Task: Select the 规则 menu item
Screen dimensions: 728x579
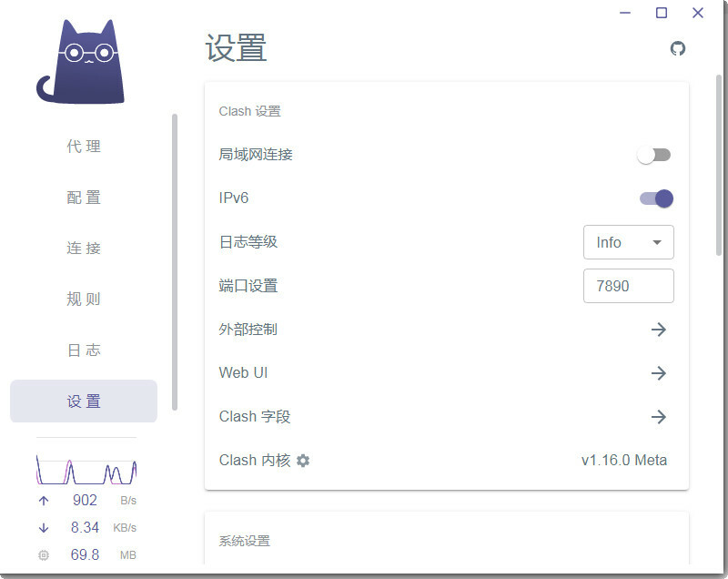Action: pyautogui.click(x=84, y=299)
